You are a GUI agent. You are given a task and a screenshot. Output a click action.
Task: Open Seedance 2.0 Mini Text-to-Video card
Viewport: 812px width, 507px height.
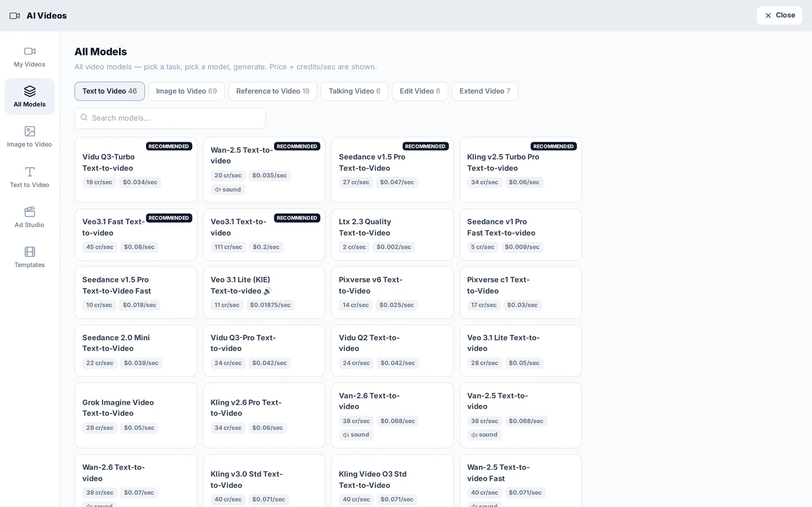coord(136,350)
